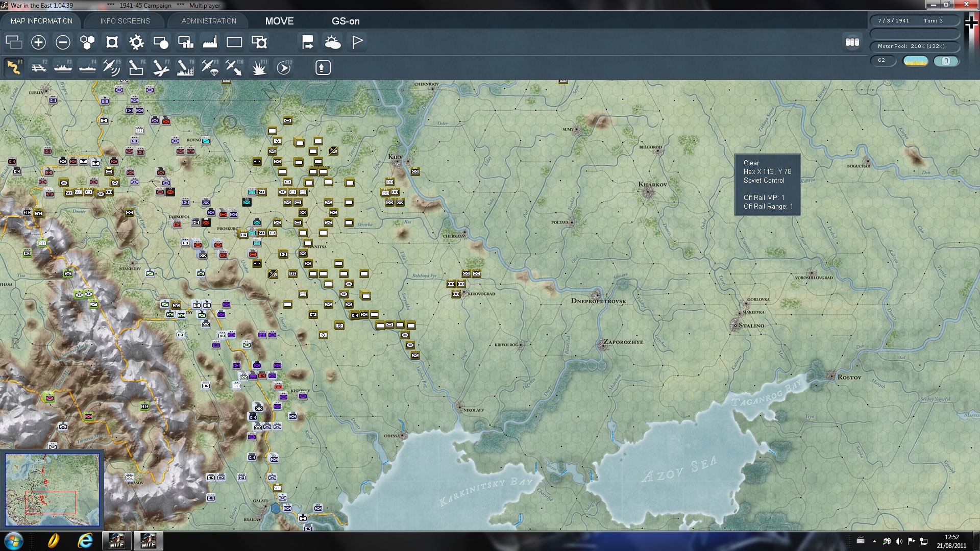Click the Krivoi Rog city label
The image size is (980, 551).
(x=506, y=345)
